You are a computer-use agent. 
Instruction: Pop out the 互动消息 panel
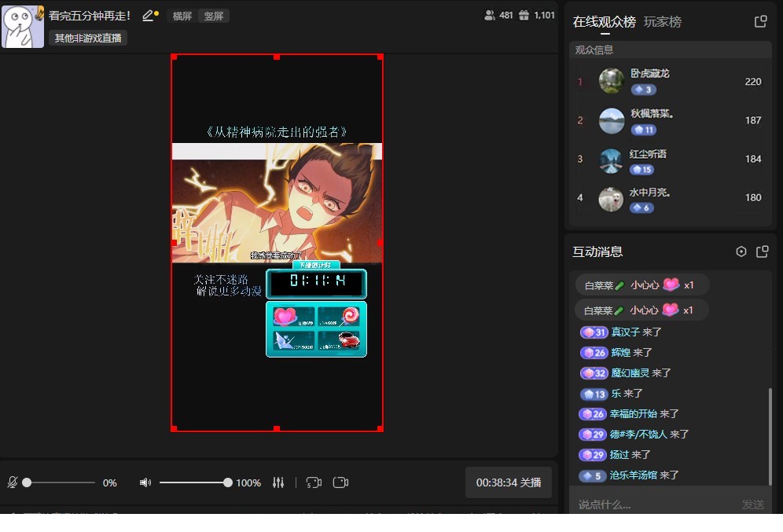(x=762, y=251)
